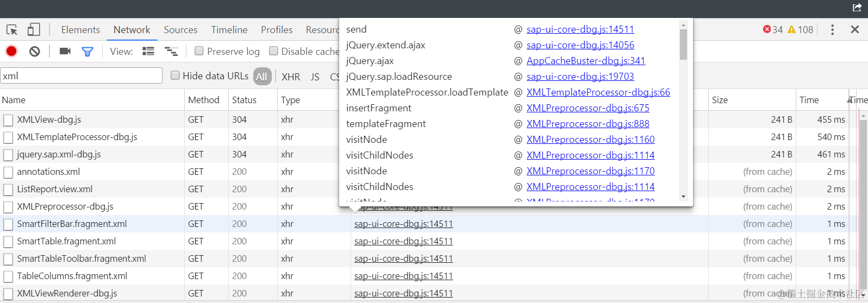
Task: Open the Profiles tab
Action: coord(277,30)
